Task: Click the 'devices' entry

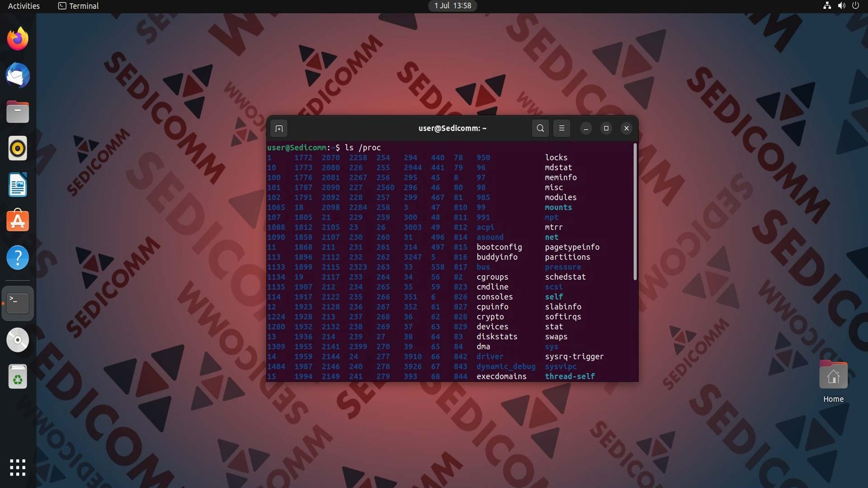Action: [492, 327]
